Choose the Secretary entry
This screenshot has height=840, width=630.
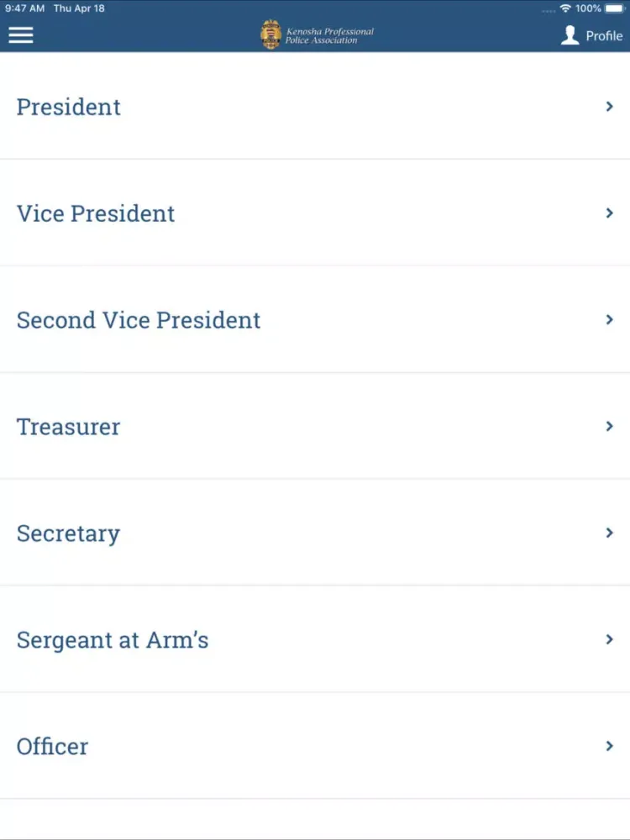[x=315, y=533]
